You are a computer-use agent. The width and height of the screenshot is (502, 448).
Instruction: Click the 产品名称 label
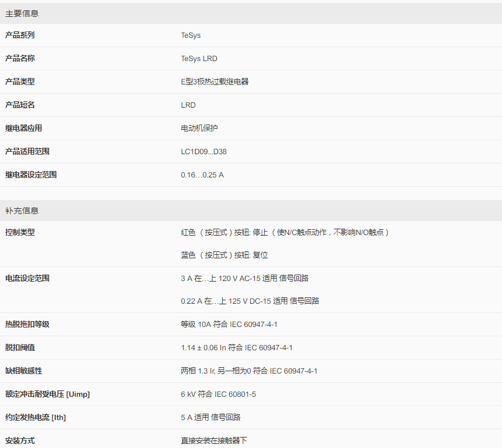click(20, 59)
